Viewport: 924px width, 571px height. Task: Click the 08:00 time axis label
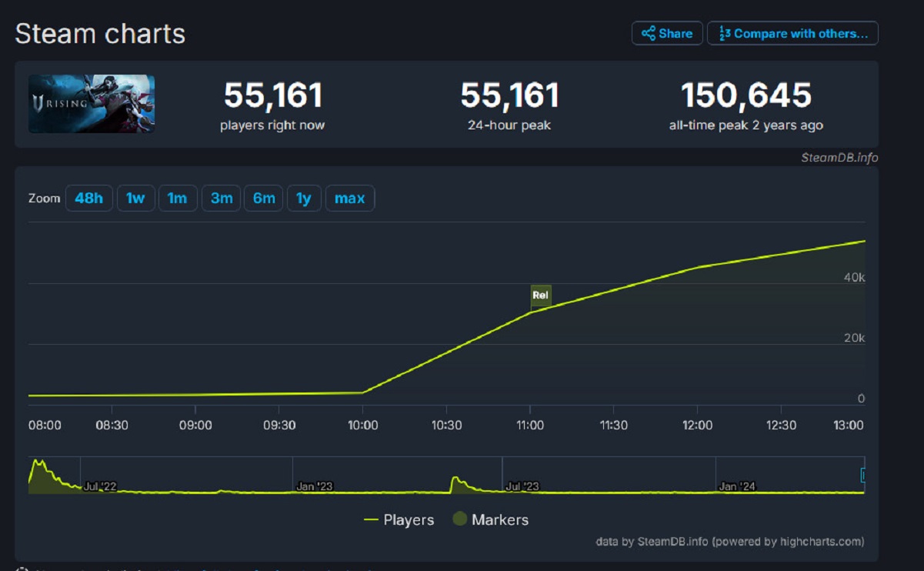tap(45, 426)
